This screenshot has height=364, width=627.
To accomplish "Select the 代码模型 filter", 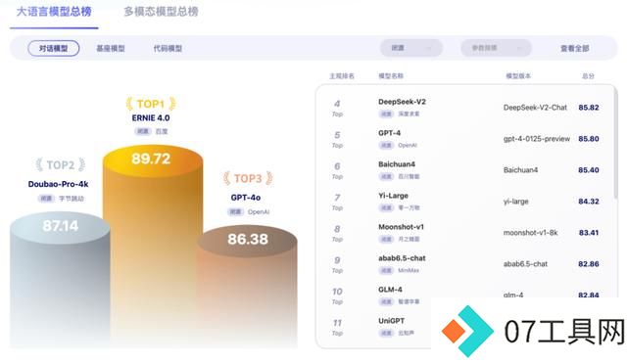I will tap(168, 48).
